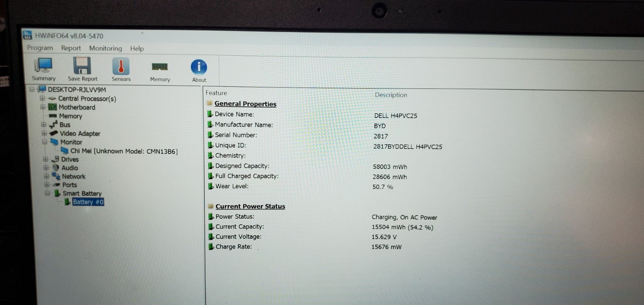Viewport: 644px width, 305px height.
Task: Click the BYD manufacturer value
Action: [x=380, y=126]
